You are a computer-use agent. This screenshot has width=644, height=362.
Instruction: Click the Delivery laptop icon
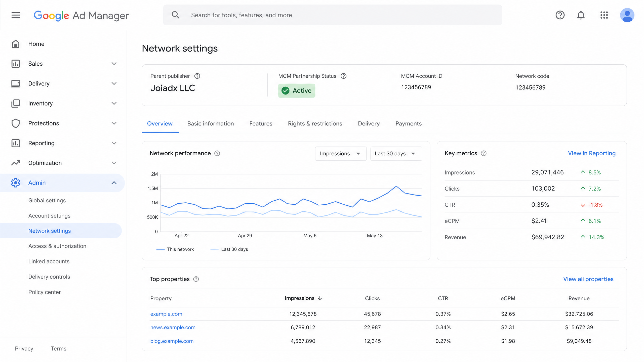coord(16,83)
